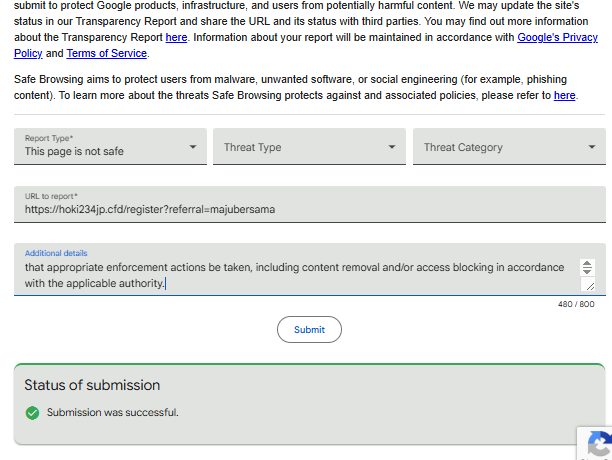This screenshot has width=612, height=460.
Task: Click the down arrow of details scroller
Action: coord(587,271)
